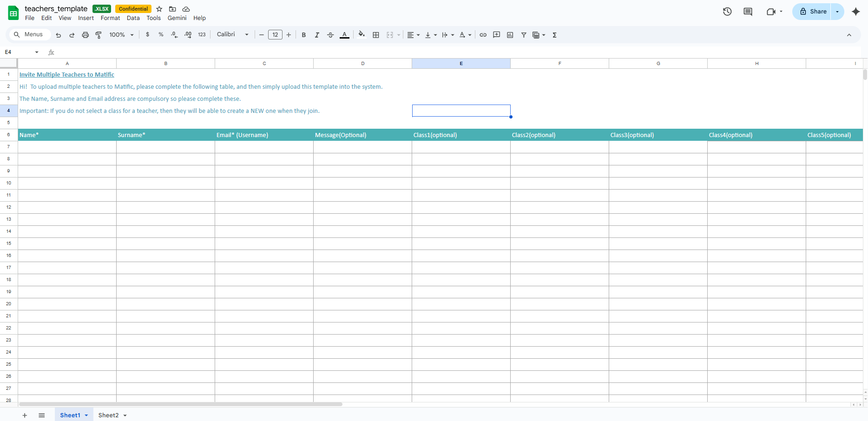Insert a link using the toolbar icon
The width and height of the screenshot is (868, 421).
click(x=483, y=35)
